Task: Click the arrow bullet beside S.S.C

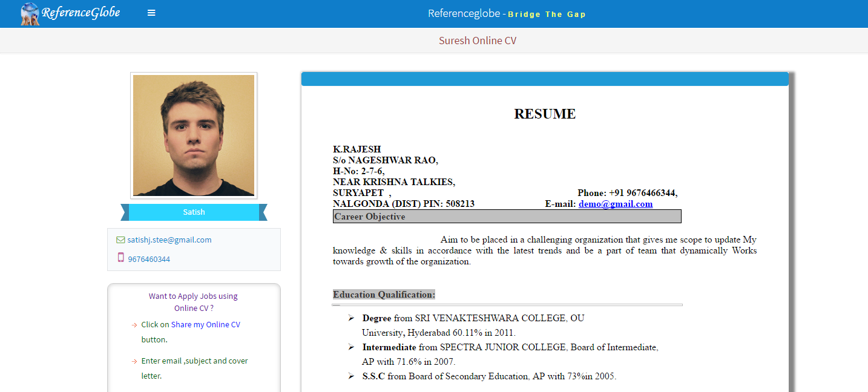Action: (x=351, y=376)
